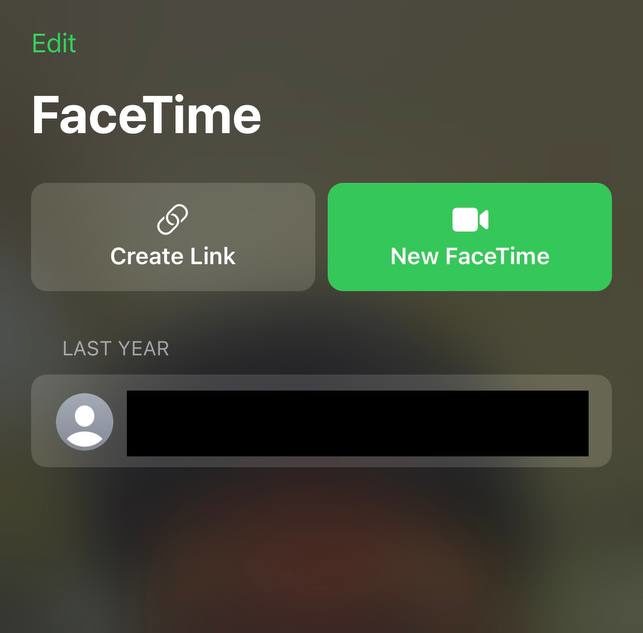
Task: Select the gray contact avatar icon
Action: [x=84, y=422]
